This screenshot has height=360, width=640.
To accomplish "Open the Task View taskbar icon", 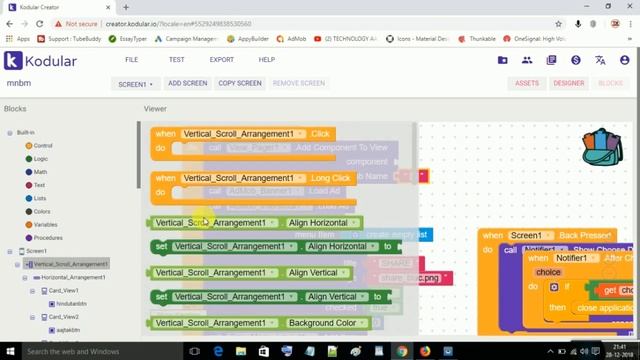I will click(x=195, y=351).
